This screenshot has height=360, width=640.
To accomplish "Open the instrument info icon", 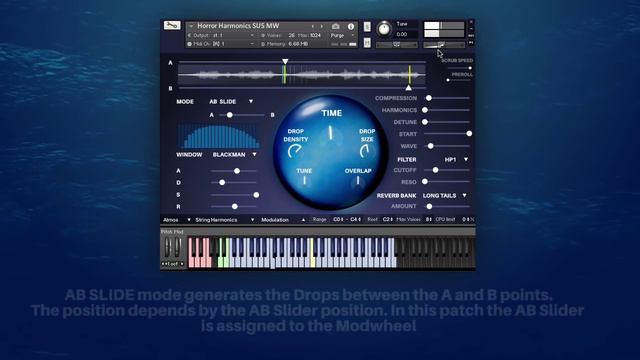I will point(351,26).
